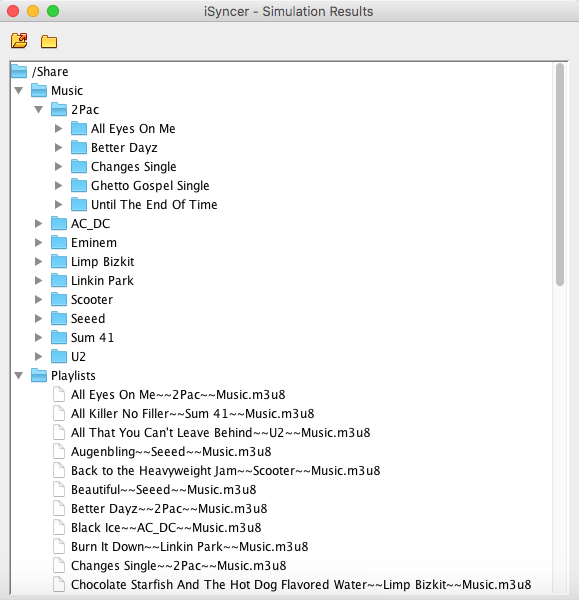The width and height of the screenshot is (579, 600).
Task: Select Chocolate Starfish~~Limp Bizkit playlist
Action: pyautogui.click(x=301, y=584)
